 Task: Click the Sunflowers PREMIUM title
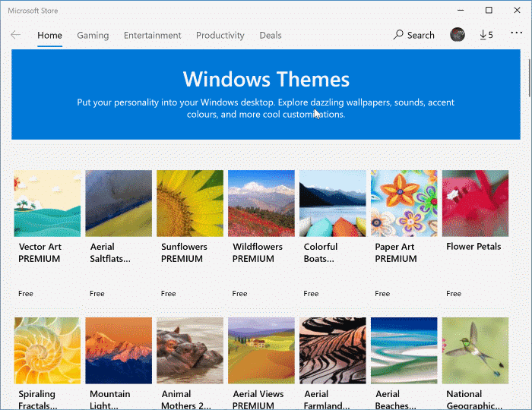pos(184,253)
